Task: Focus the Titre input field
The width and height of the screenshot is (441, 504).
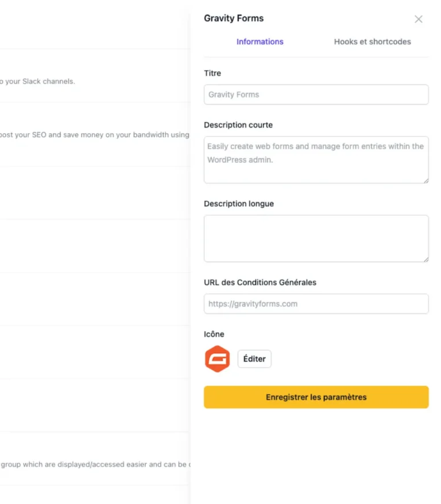Action: pos(316,95)
